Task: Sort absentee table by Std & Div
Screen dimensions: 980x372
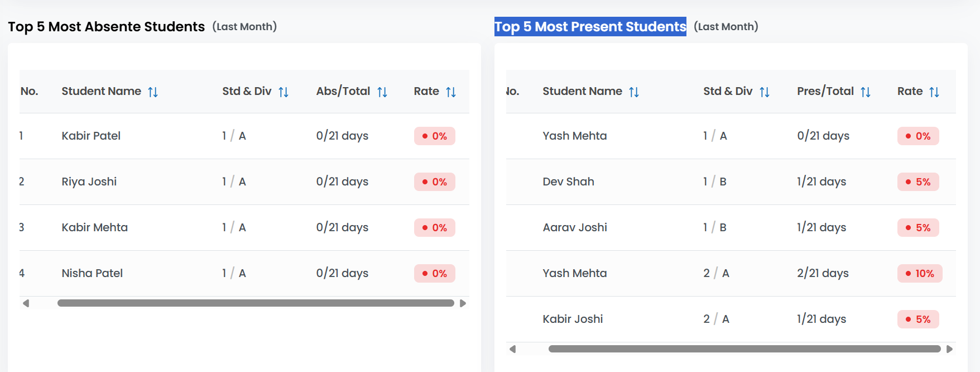Action: [x=283, y=92]
